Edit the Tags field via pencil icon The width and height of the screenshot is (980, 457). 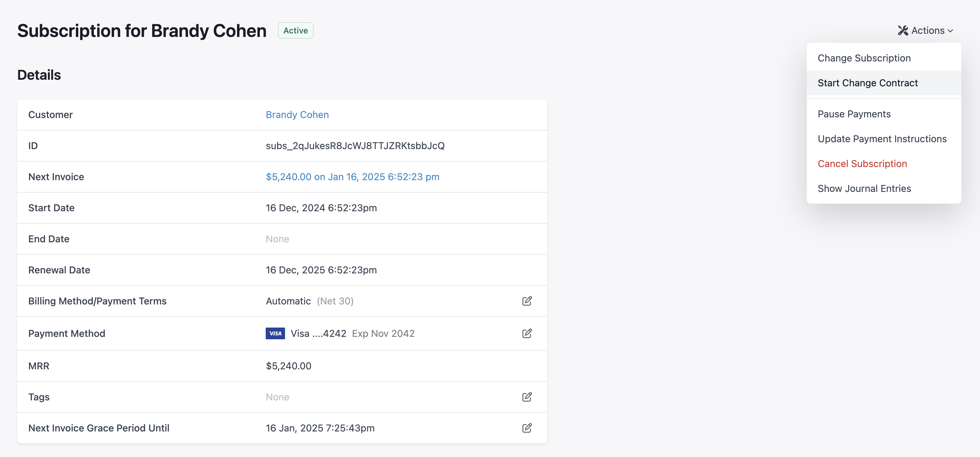point(527,397)
